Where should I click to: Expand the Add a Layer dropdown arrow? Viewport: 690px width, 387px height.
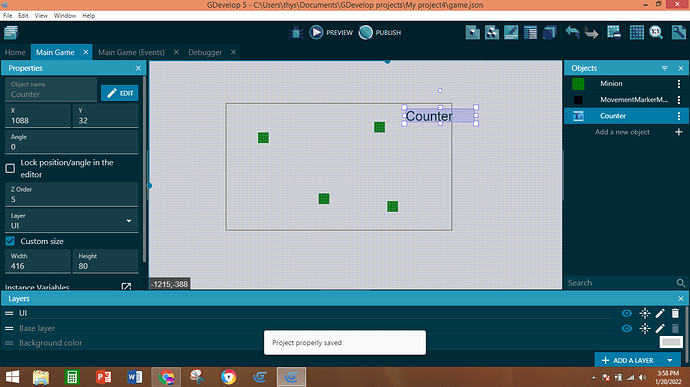click(x=670, y=360)
